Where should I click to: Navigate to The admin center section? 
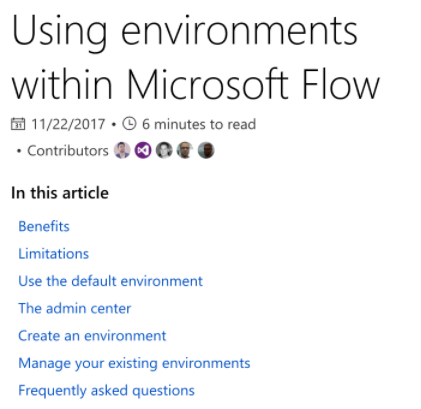(x=75, y=308)
